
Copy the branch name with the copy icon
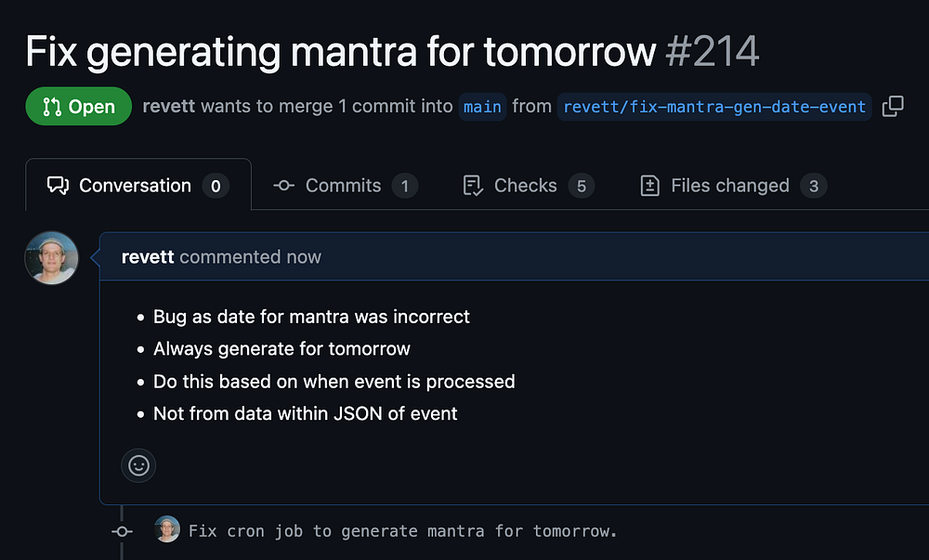893,106
